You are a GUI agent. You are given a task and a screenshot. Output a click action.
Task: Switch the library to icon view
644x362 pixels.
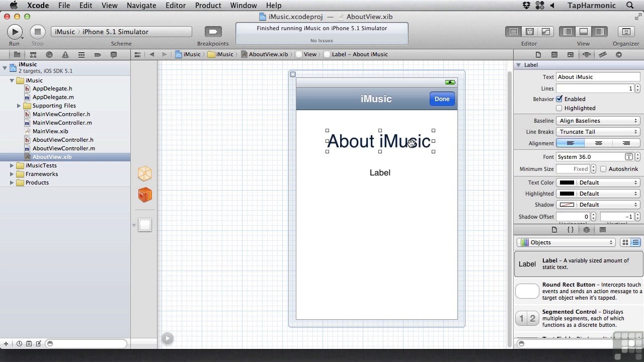tap(625, 242)
